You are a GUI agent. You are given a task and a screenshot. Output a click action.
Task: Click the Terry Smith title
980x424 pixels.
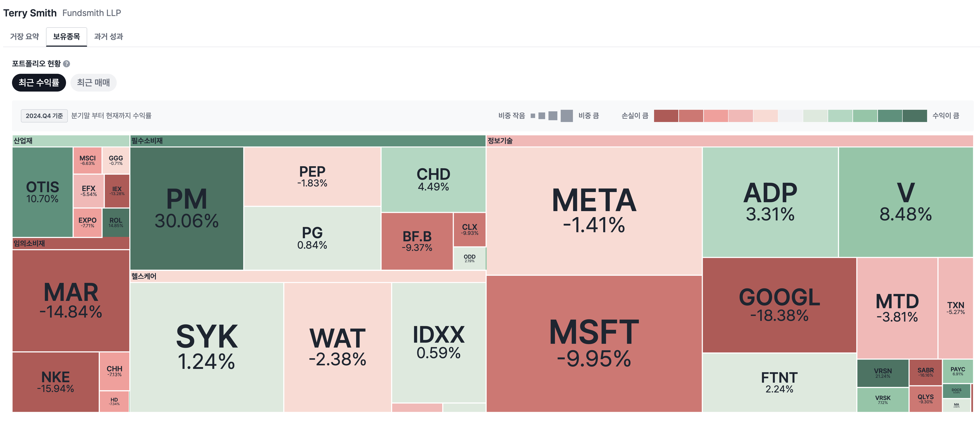click(x=30, y=13)
